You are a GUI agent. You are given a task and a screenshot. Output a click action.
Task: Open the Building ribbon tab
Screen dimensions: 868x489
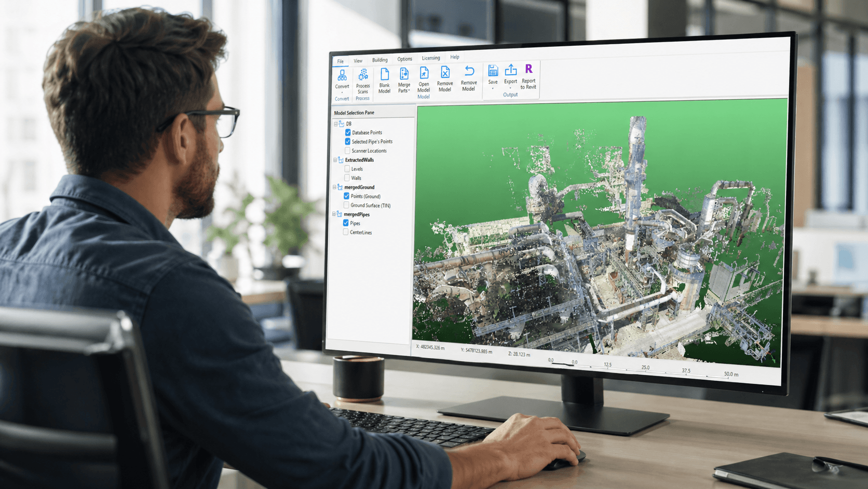[x=379, y=60]
